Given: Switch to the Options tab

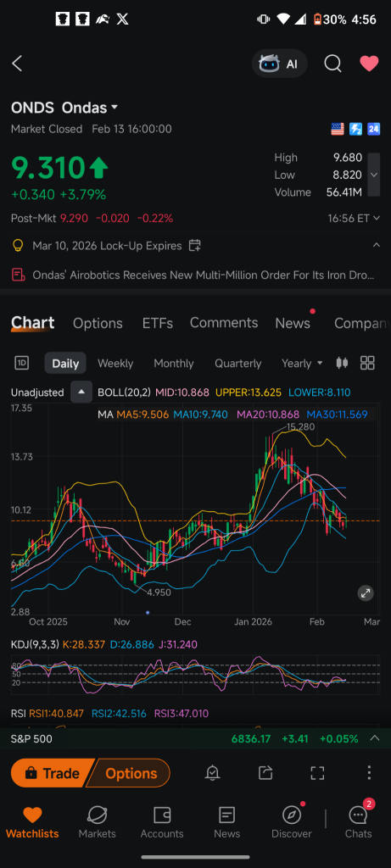Looking at the screenshot, I should 98,323.
